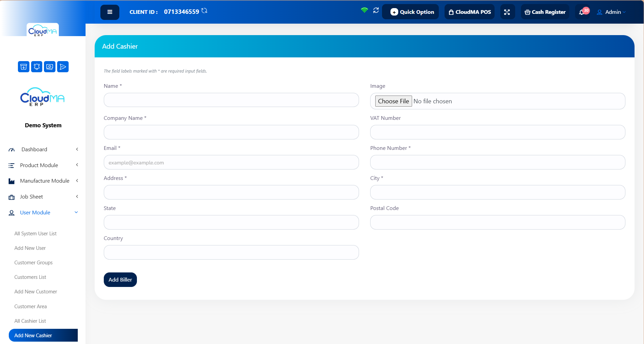
Task: Click the User Module person icon
Action: coord(11,213)
